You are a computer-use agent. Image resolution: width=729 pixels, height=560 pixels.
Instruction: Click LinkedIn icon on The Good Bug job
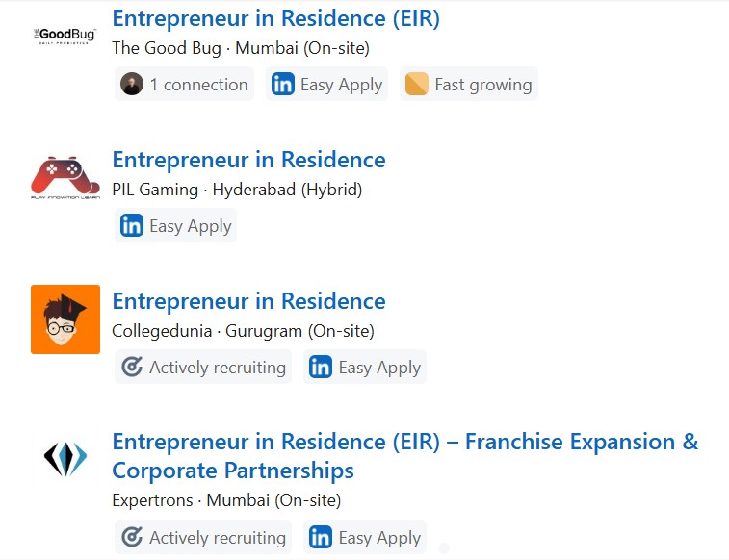(283, 85)
